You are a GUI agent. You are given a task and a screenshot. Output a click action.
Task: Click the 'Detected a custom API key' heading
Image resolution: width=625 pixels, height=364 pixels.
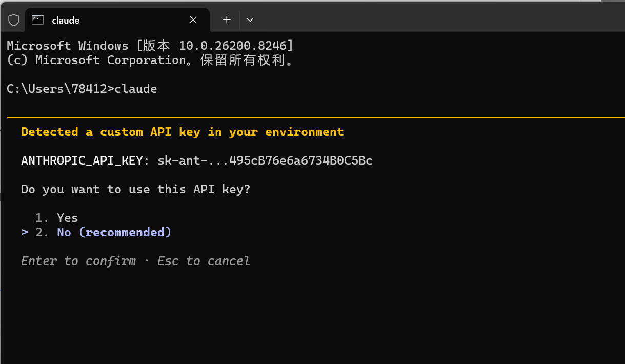click(x=183, y=132)
